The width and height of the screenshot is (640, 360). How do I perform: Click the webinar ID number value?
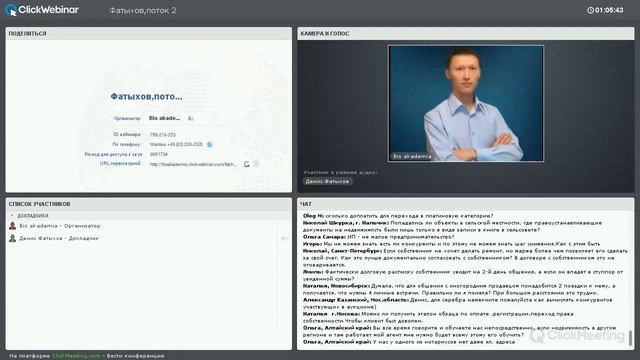pos(162,135)
